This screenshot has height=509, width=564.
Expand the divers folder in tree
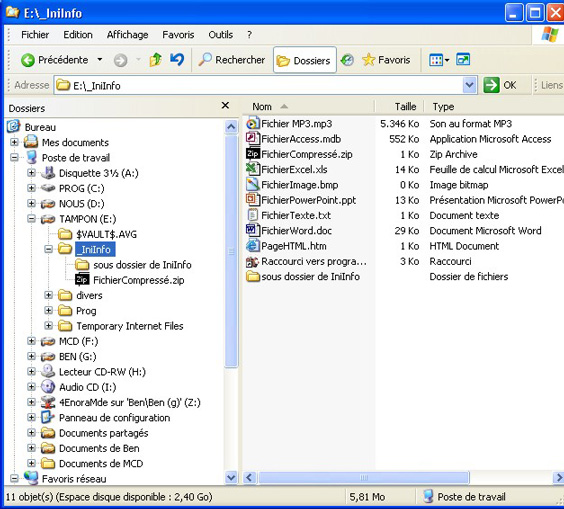pos(49,295)
